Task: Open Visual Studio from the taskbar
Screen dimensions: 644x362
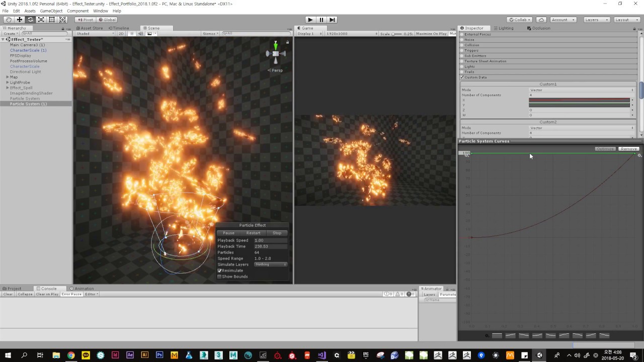Action: pos(321,355)
